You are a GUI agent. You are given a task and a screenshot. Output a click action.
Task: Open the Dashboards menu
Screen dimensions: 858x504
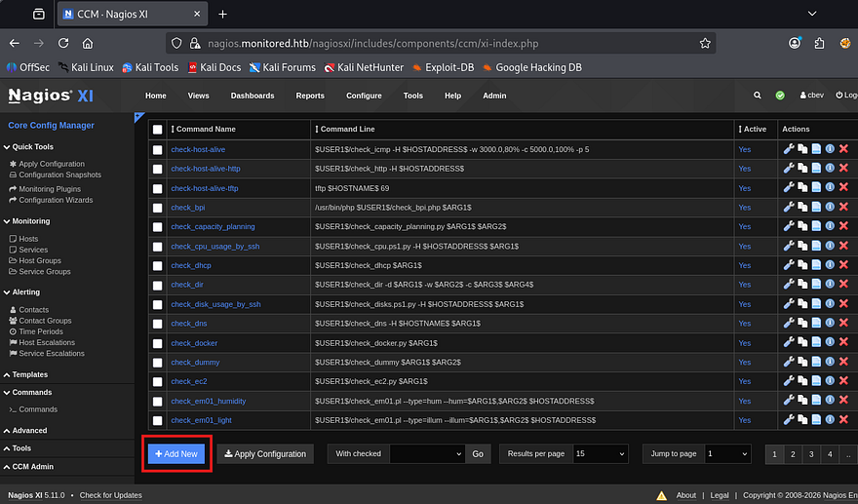(x=253, y=96)
